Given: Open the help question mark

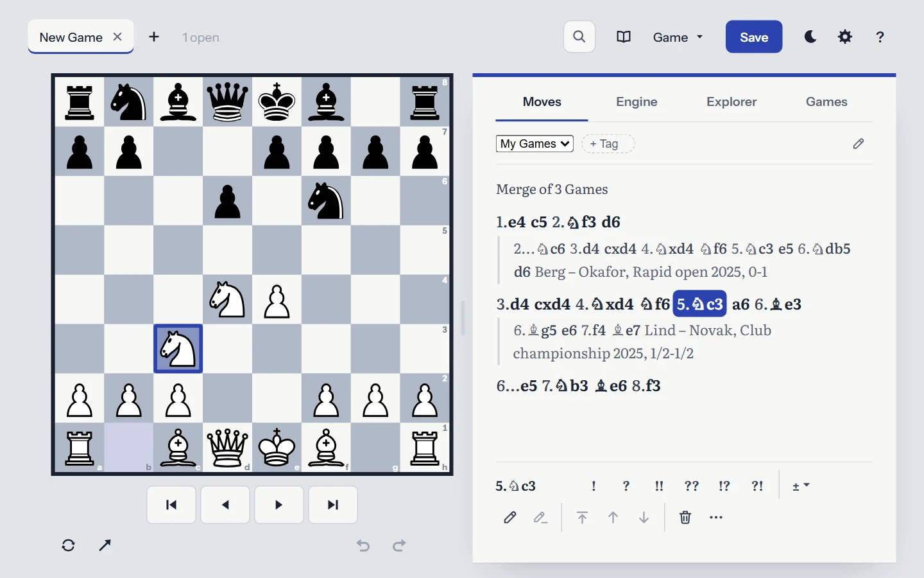Looking at the screenshot, I should click(x=880, y=37).
